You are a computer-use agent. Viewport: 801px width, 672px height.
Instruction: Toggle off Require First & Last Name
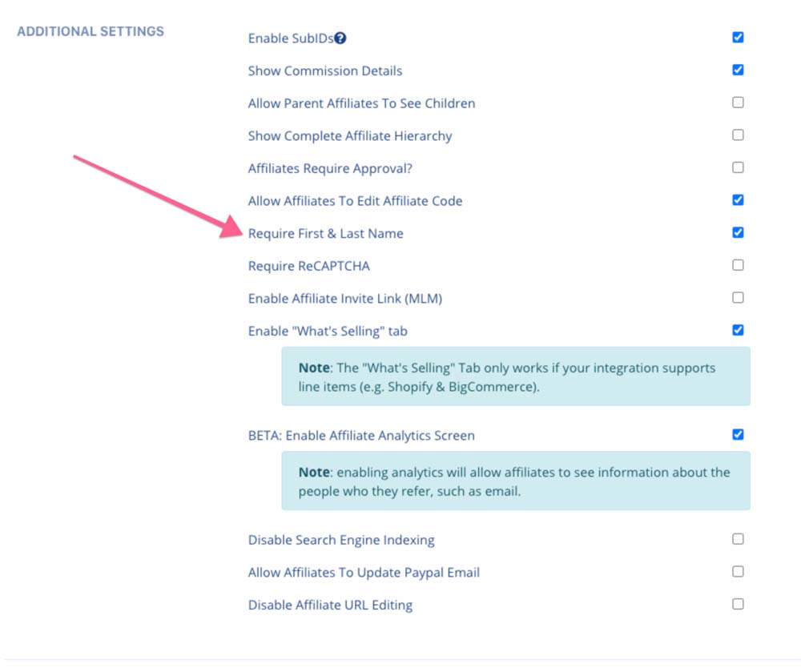[x=738, y=232]
